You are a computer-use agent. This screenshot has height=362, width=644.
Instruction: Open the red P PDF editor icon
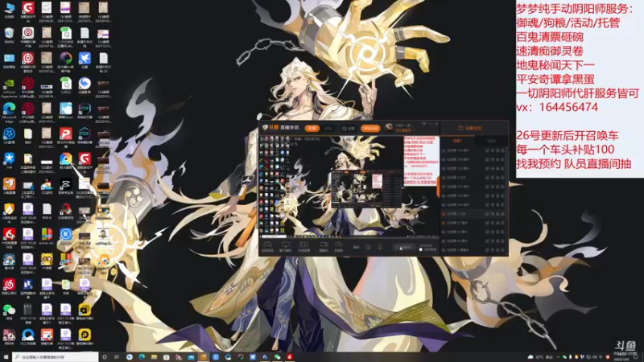point(66,136)
